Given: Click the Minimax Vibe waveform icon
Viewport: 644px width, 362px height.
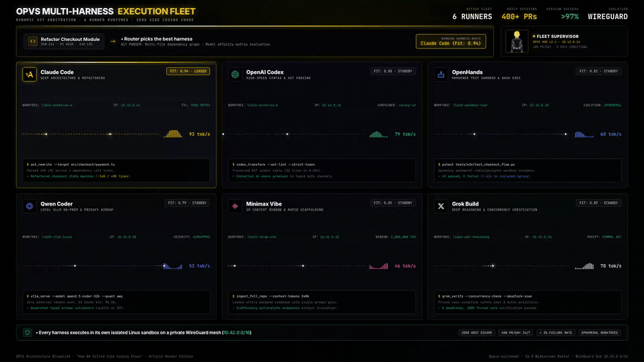Looking at the screenshot, I should tap(235, 206).
